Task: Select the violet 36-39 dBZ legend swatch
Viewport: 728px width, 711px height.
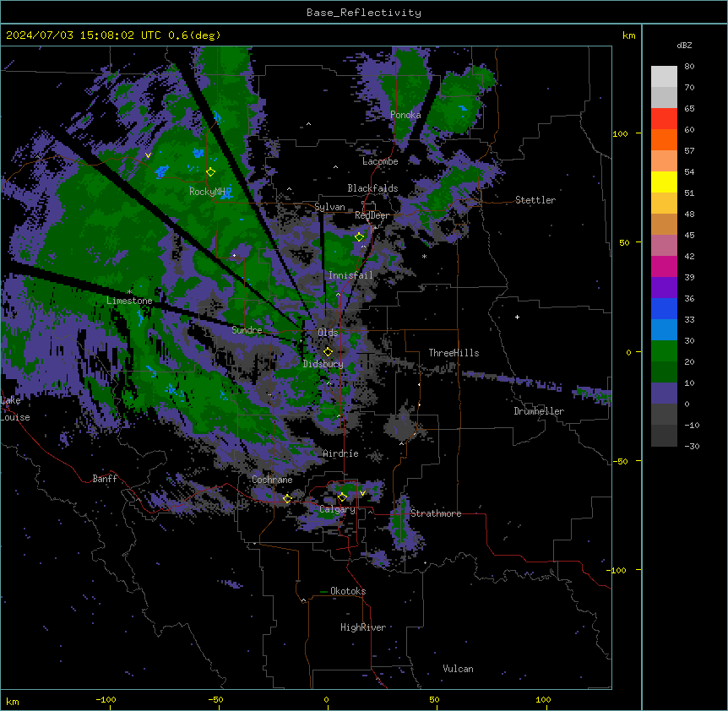Action: 664,288
